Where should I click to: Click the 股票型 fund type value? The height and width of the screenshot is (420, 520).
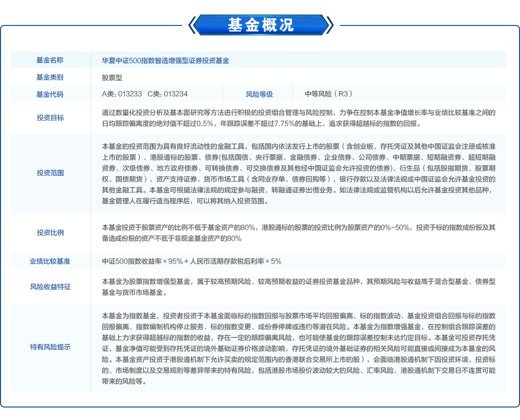pos(112,77)
